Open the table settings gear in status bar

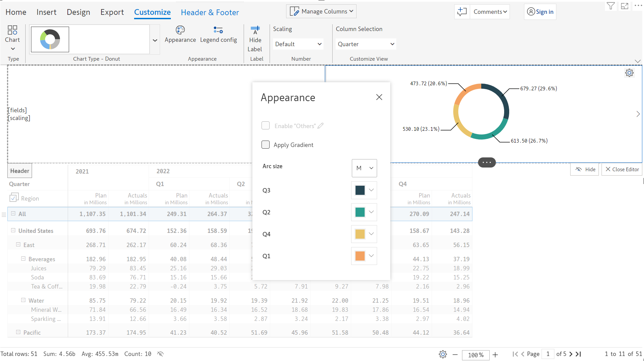pos(443,354)
